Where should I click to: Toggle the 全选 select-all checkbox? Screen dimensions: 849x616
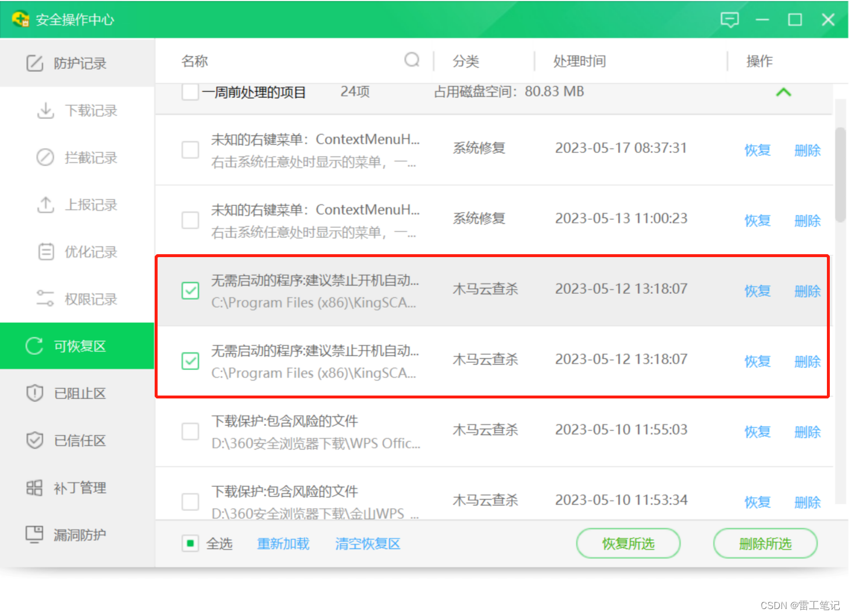190,543
